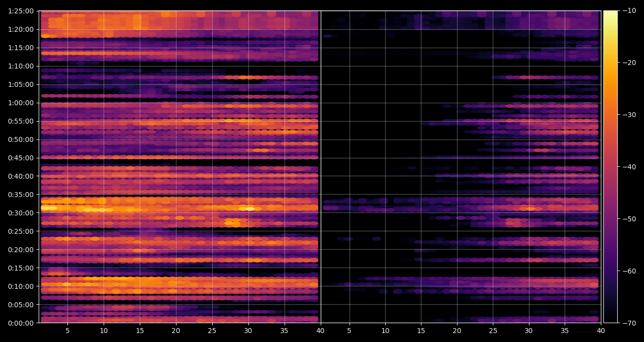Select x-axis tick 20 under left heatmap

pyautogui.click(x=176, y=331)
